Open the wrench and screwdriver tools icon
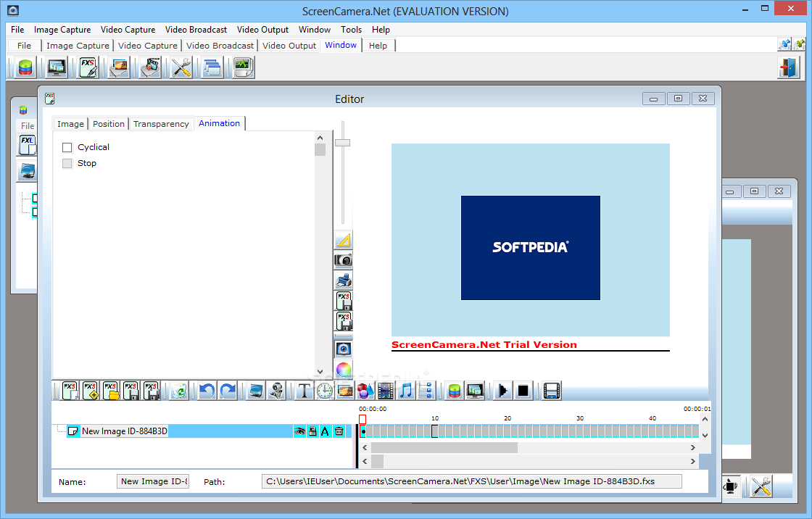This screenshot has width=812, height=519. 181,67
